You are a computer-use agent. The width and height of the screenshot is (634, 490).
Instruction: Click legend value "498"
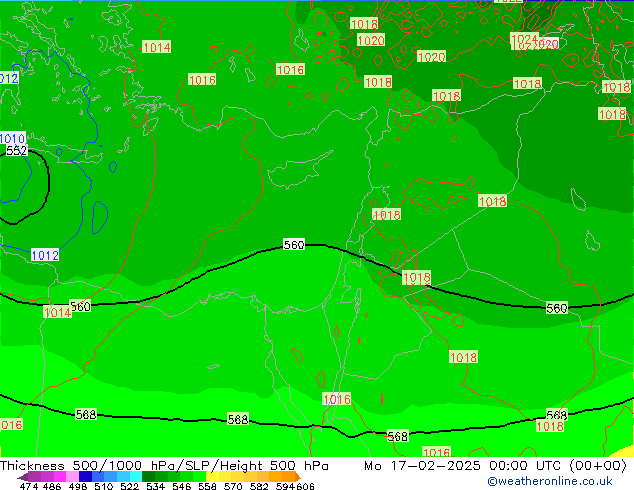pyautogui.click(x=78, y=486)
